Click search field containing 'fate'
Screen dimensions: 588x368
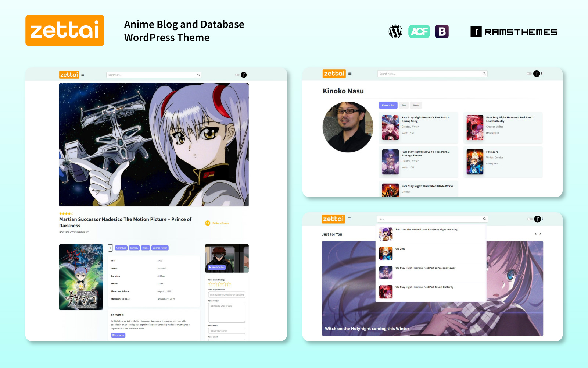pyautogui.click(x=429, y=219)
